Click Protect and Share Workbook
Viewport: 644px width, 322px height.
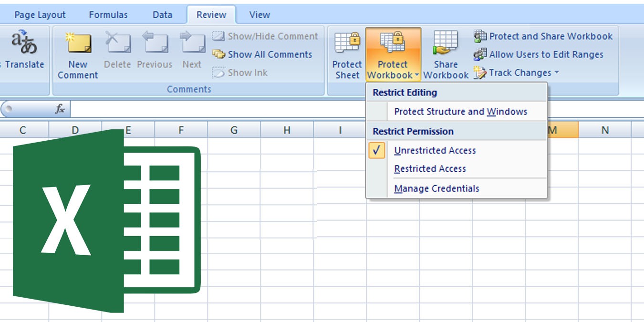click(546, 36)
